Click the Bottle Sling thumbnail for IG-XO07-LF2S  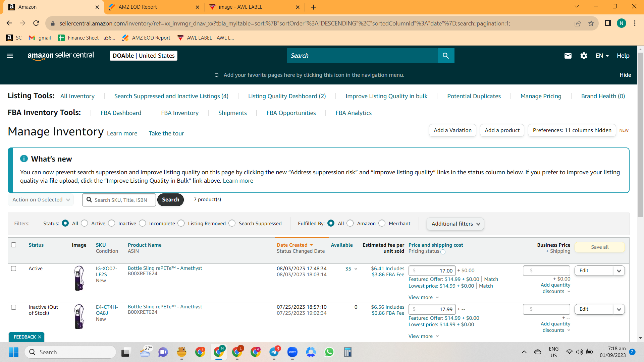pyautogui.click(x=79, y=278)
